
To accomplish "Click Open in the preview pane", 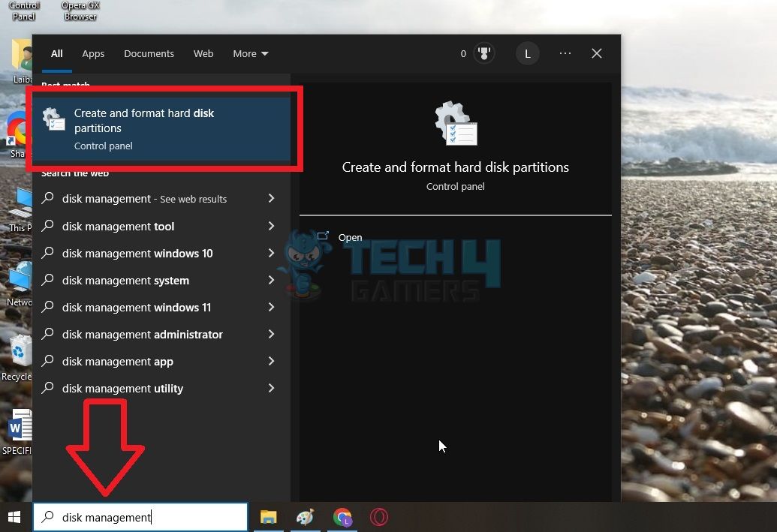I will pyautogui.click(x=350, y=237).
